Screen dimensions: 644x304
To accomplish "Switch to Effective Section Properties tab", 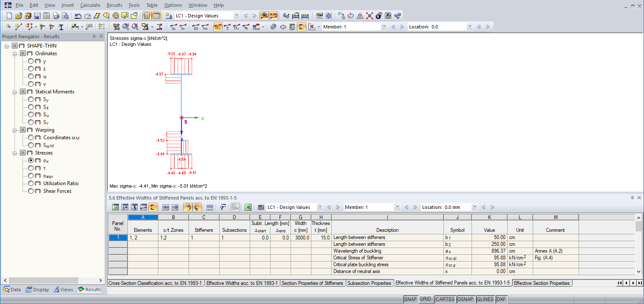I will click(x=542, y=283).
